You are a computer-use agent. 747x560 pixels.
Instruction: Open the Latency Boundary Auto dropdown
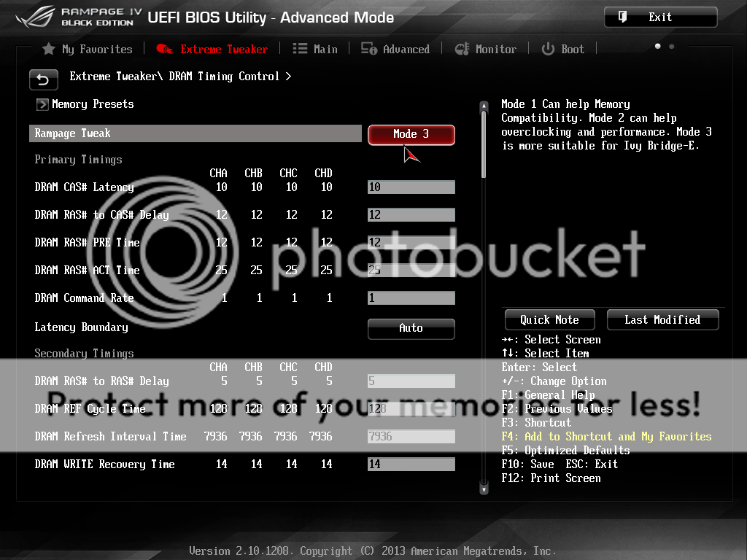pos(411,328)
